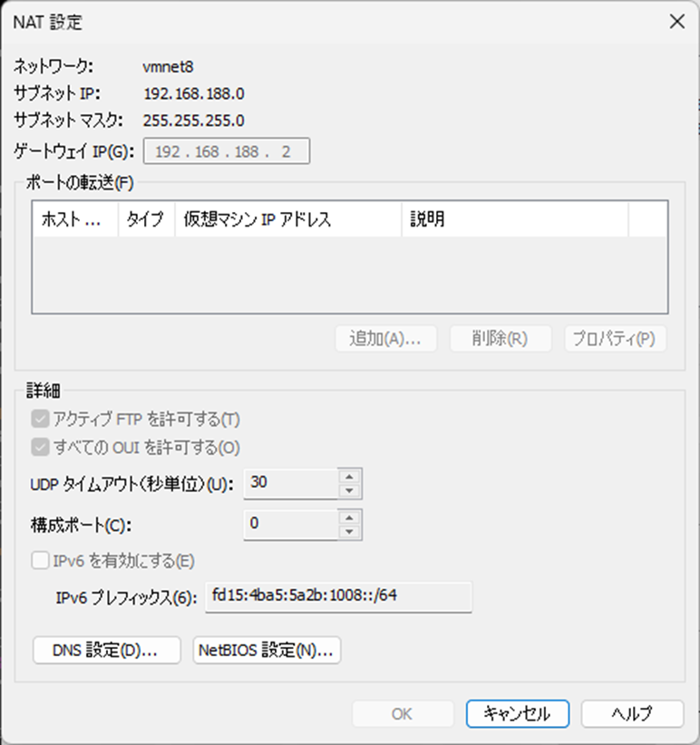The width and height of the screenshot is (700, 745).
Task: Decrease 構成ポート with down arrow
Action: 350,532
